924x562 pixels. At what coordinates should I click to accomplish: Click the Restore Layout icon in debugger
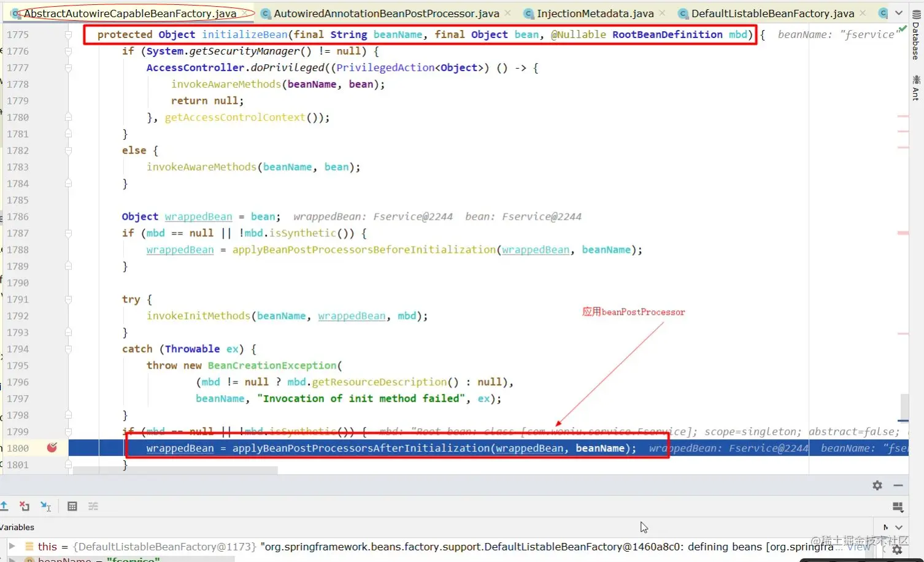point(898,507)
